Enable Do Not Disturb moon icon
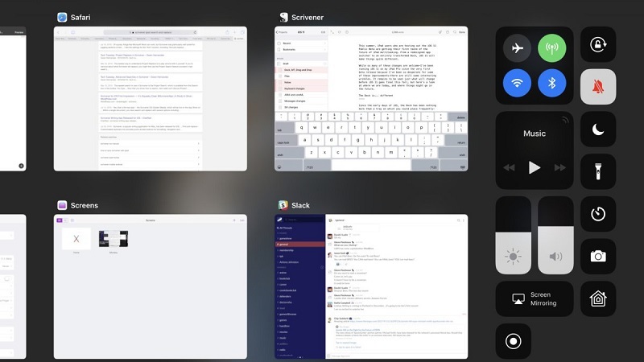The image size is (644, 362). click(597, 129)
